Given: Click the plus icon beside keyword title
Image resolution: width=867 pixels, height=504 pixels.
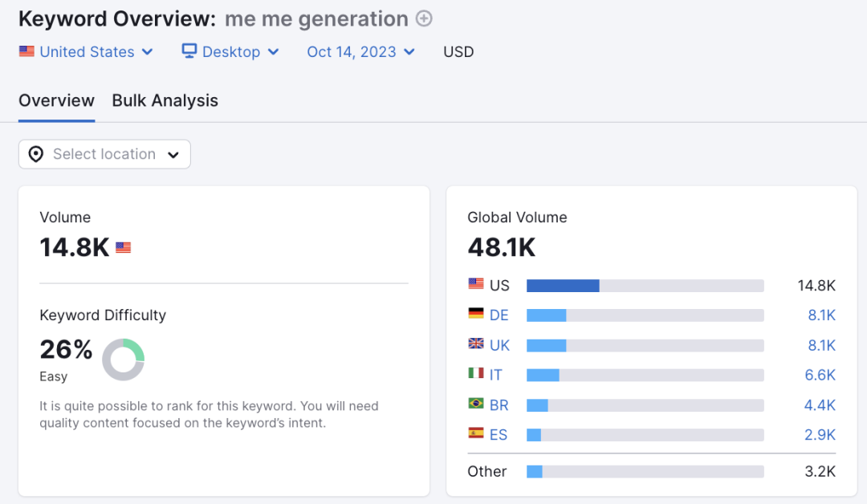Looking at the screenshot, I should pos(424,18).
